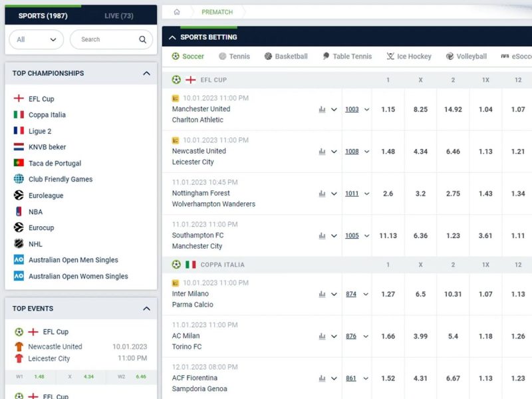The width and height of the screenshot is (532, 399).
Task: Switch to the Live (73) tab
Action: (x=119, y=15)
